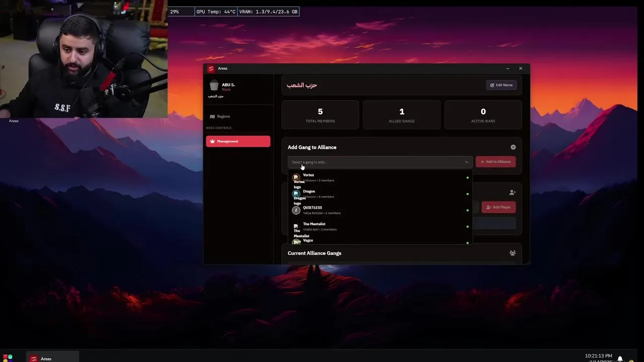Click the start menu icon on taskbar

point(8,357)
